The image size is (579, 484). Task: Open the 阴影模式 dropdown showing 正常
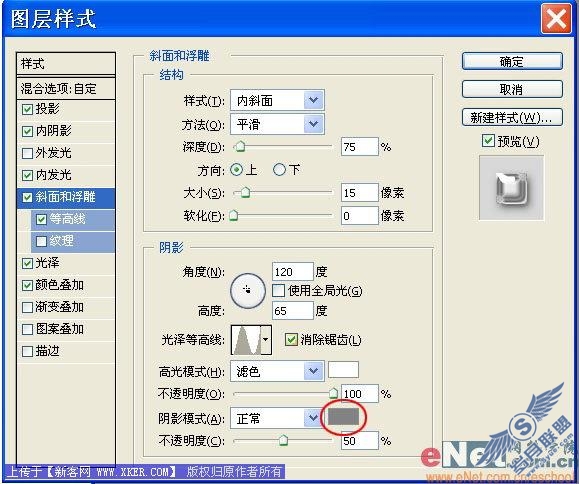point(277,418)
